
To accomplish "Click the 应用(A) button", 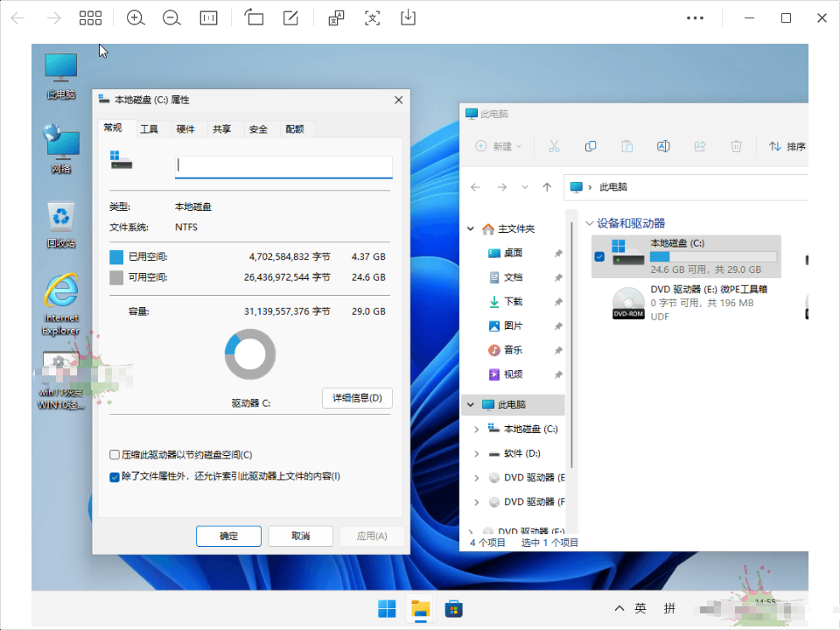I will click(372, 535).
